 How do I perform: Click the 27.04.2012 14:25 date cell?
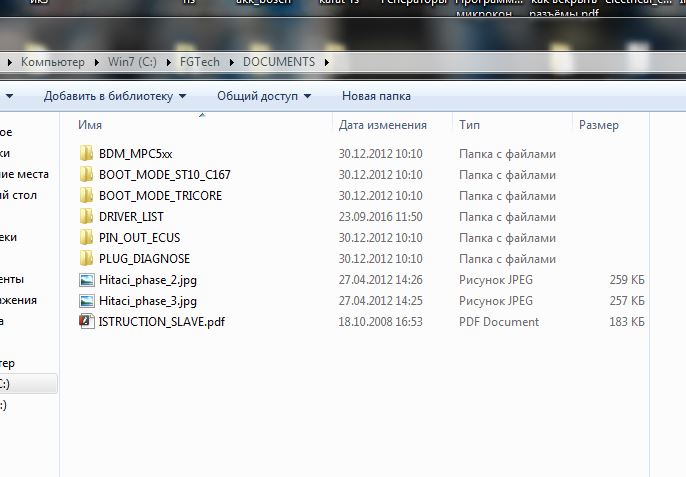(380, 301)
